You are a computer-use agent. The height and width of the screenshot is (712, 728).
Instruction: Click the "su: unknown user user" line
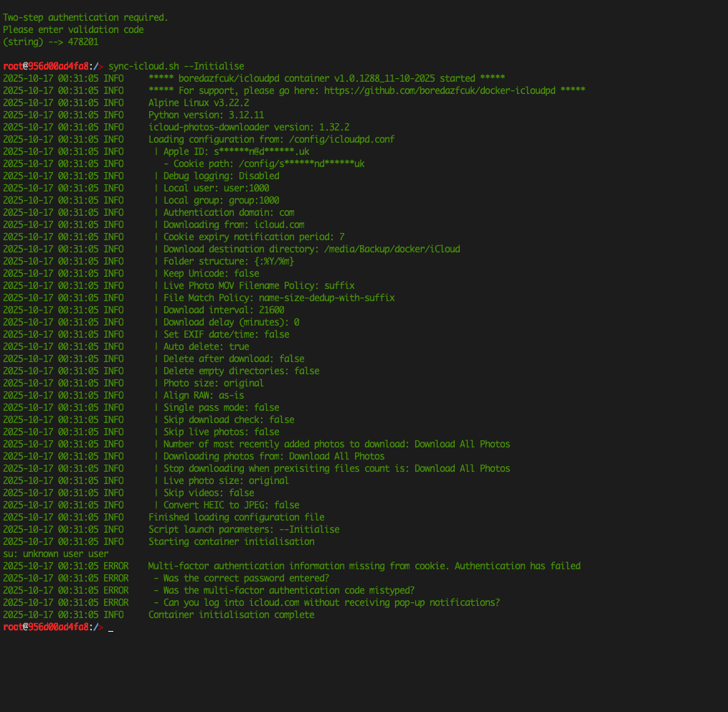pos(56,554)
